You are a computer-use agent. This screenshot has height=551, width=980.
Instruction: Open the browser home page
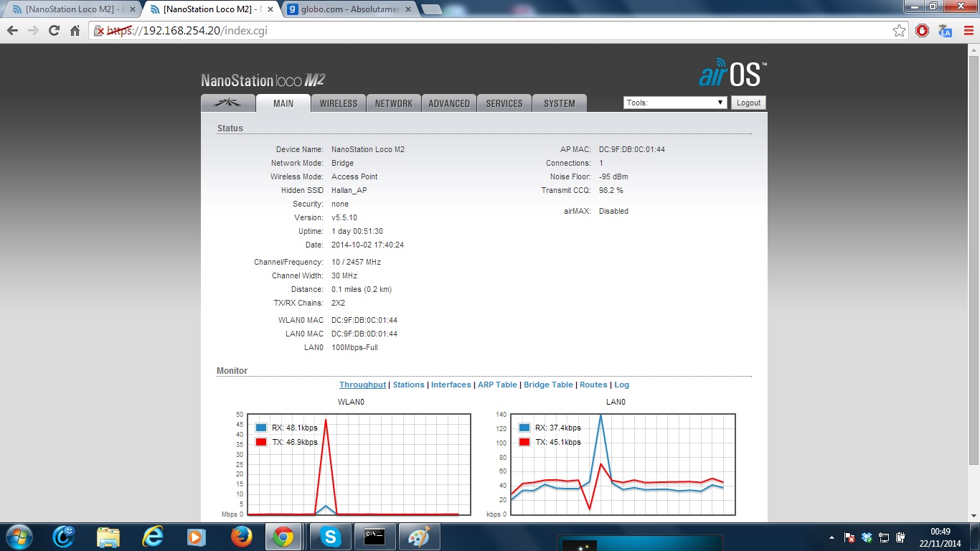click(75, 31)
